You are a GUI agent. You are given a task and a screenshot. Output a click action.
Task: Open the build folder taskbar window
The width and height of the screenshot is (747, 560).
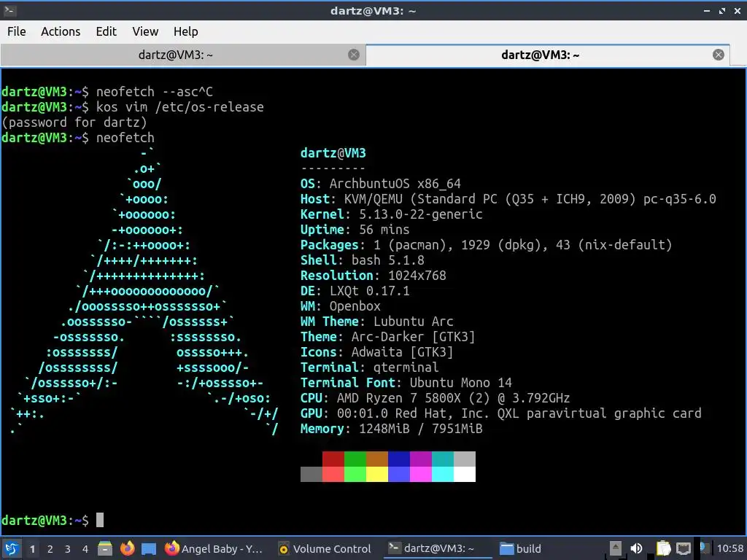pyautogui.click(x=520, y=548)
